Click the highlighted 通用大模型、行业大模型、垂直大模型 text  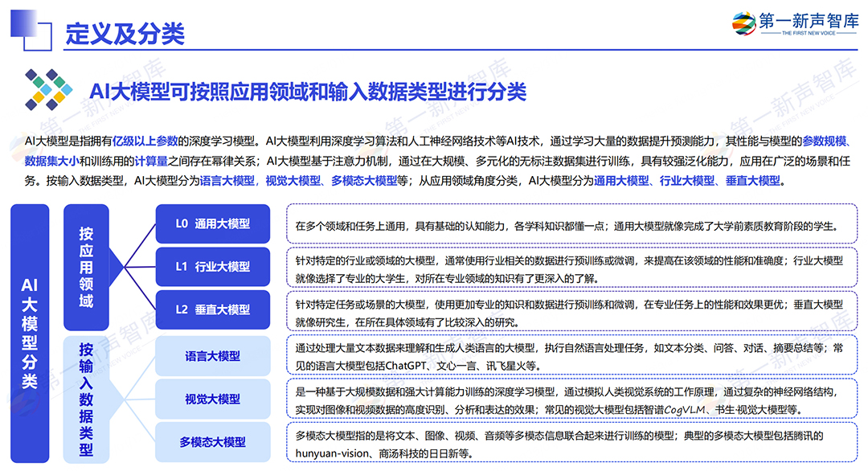point(686,180)
